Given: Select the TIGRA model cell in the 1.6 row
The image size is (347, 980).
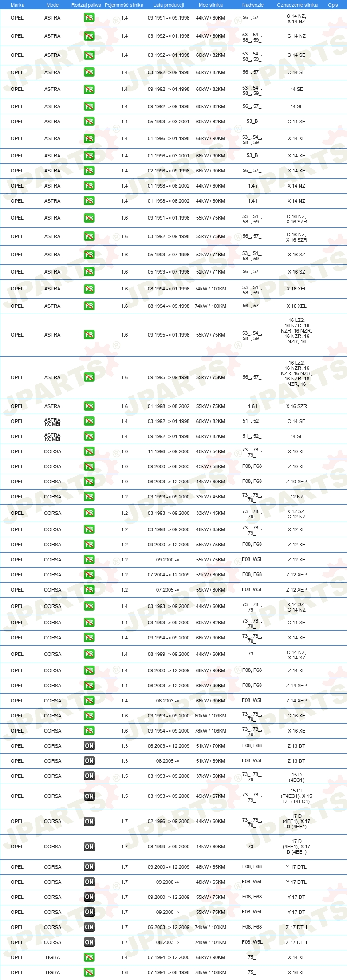Looking at the screenshot, I should point(52,972).
